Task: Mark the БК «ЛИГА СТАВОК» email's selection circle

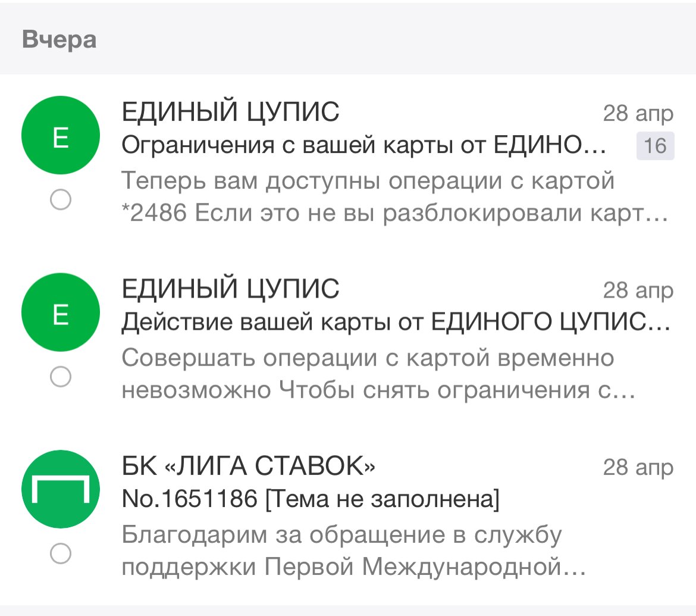Action: (60, 554)
